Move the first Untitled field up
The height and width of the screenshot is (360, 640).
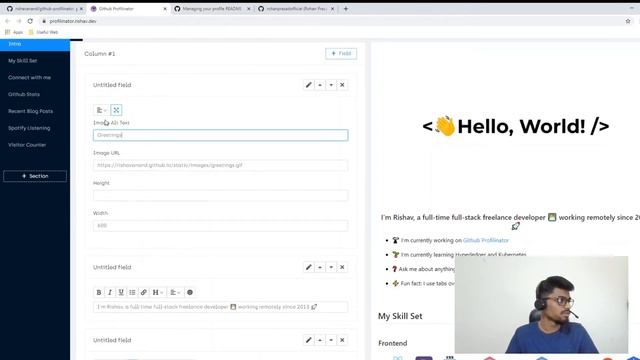tap(320, 85)
